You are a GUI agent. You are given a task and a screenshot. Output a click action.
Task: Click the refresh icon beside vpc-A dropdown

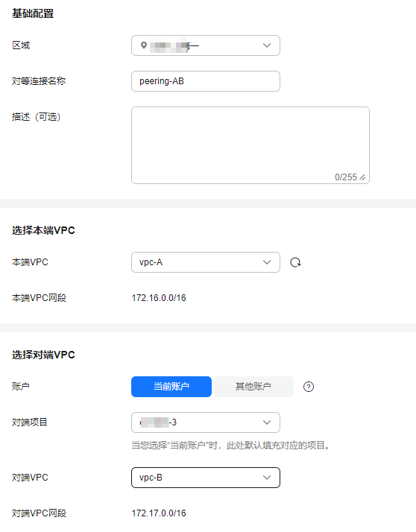[295, 262]
